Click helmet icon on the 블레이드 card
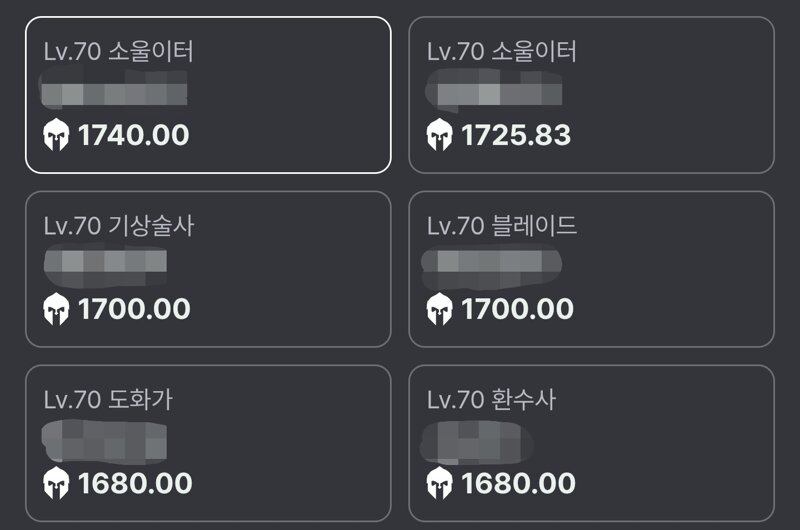The image size is (800, 530). [x=439, y=309]
